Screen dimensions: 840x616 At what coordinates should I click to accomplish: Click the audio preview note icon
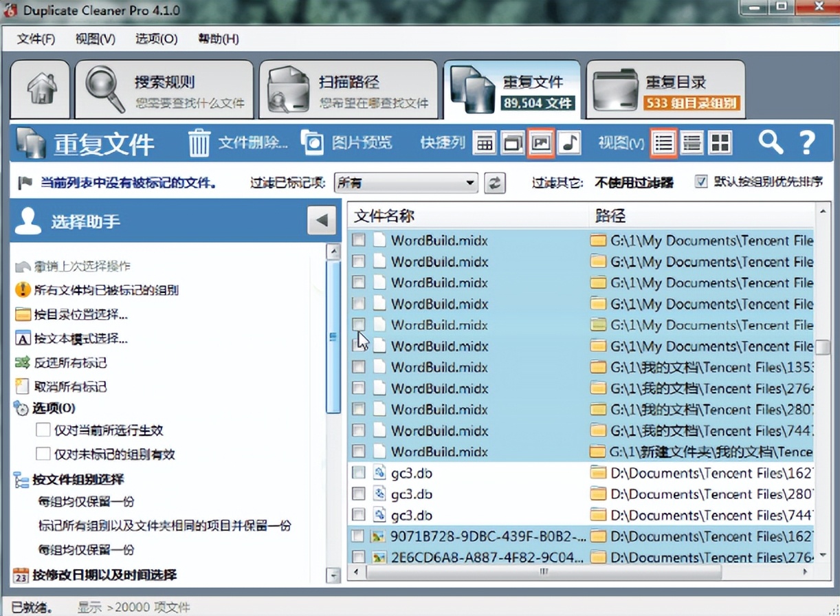(570, 143)
